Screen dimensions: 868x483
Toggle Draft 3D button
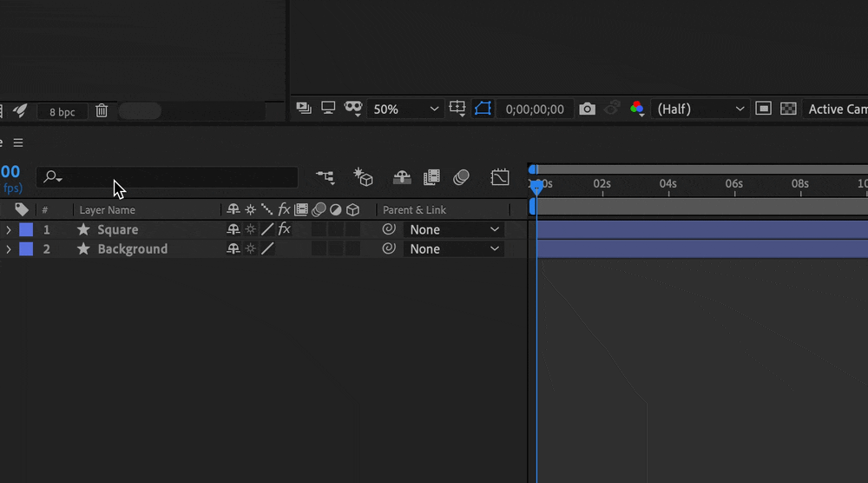pos(363,177)
